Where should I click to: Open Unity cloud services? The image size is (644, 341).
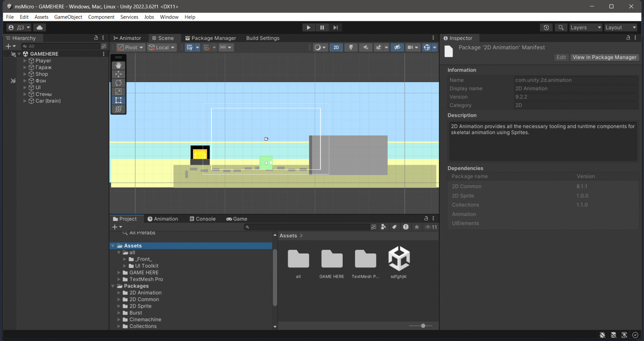click(x=40, y=28)
